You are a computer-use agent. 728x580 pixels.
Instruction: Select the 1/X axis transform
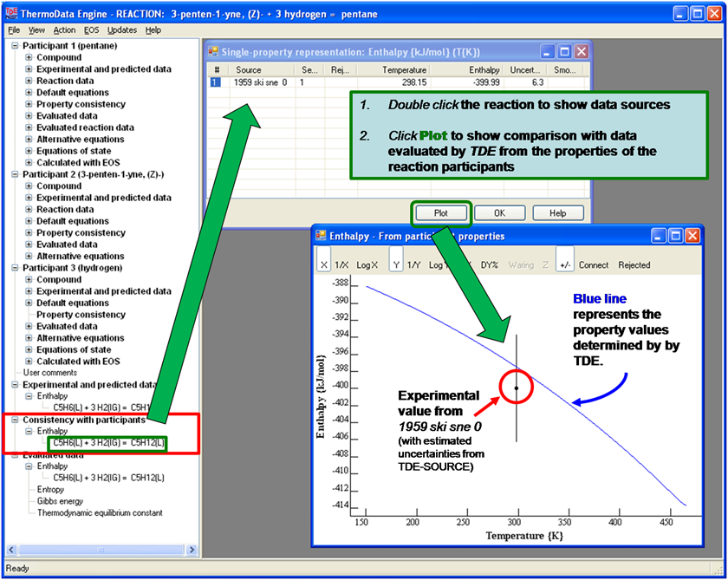pos(341,265)
